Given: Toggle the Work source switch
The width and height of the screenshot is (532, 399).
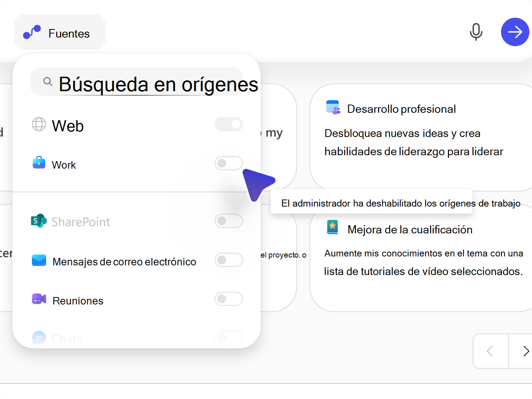Looking at the screenshot, I should [228, 163].
